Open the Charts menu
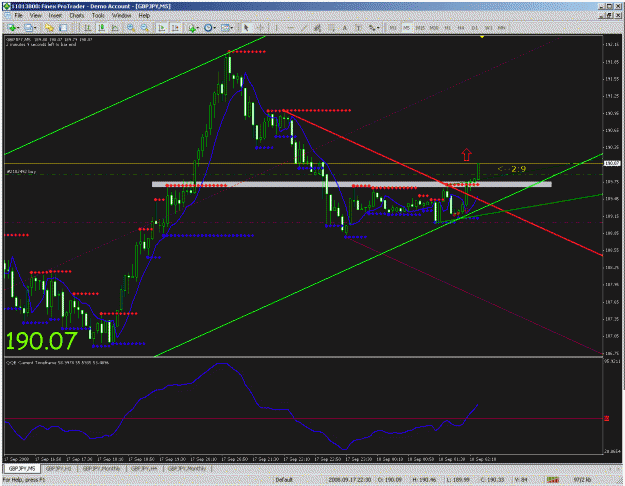Image resolution: width=625 pixels, height=486 pixels. point(77,16)
